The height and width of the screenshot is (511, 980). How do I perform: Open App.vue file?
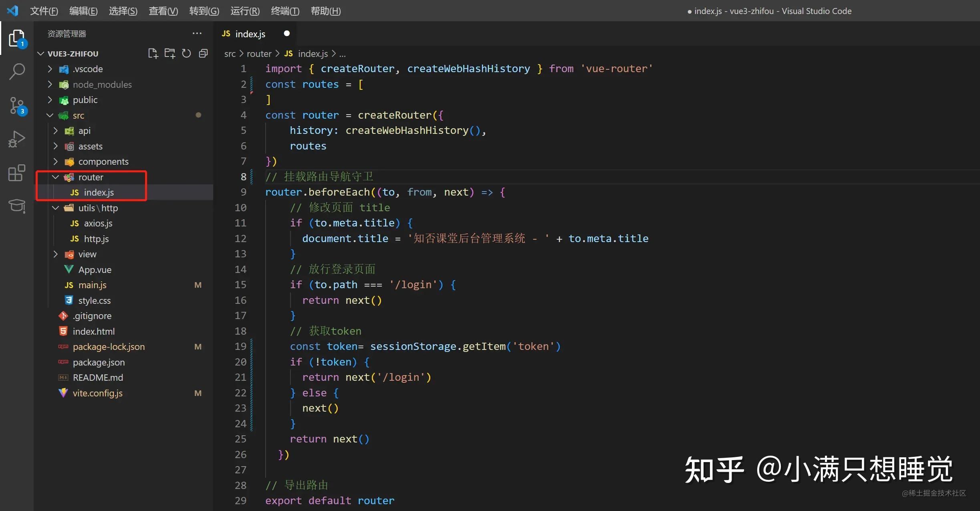(124, 270)
